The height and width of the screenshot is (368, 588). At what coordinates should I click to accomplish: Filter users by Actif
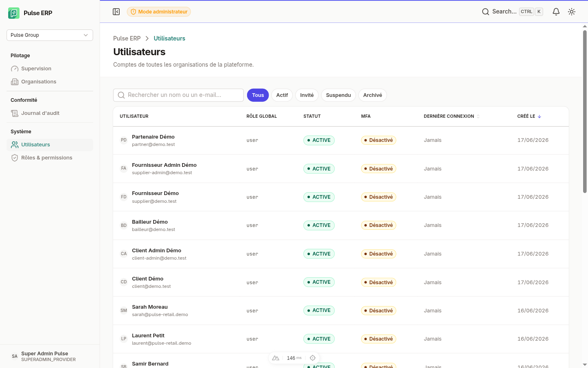coord(282,95)
